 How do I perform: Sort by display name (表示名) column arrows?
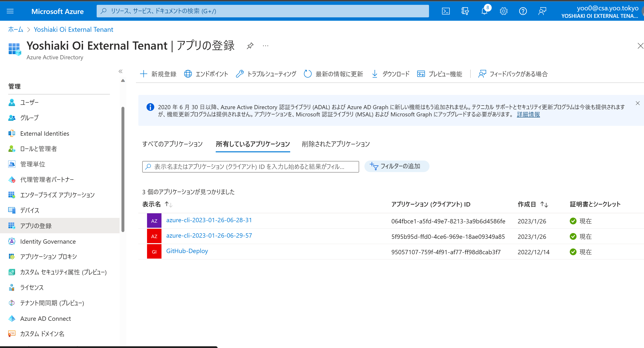coord(168,204)
